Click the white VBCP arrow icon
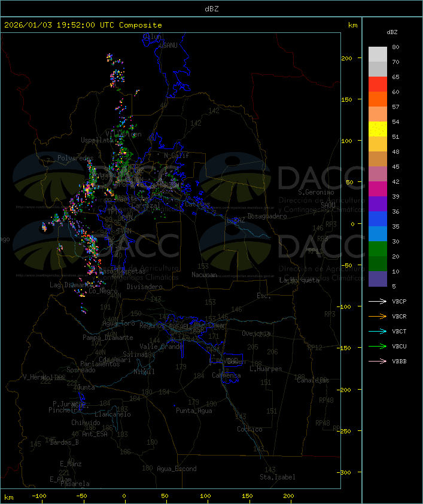 point(378,302)
